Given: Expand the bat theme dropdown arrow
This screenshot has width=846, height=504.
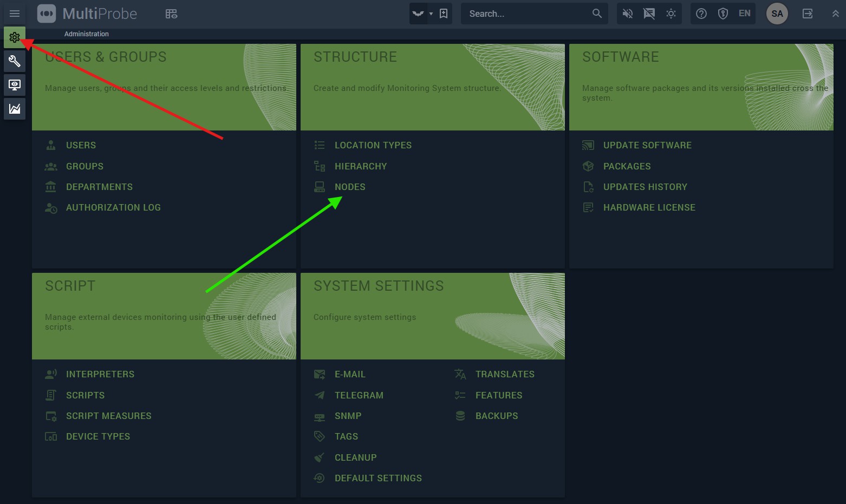Looking at the screenshot, I should [431, 14].
